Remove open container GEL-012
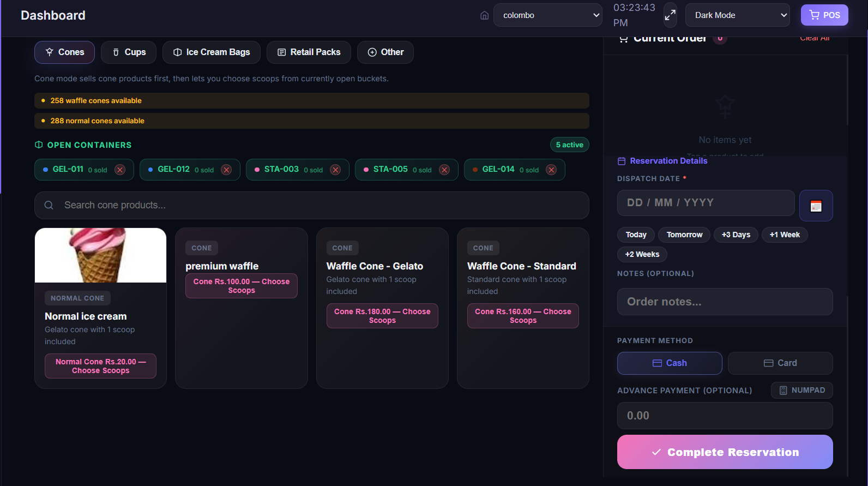The image size is (868, 486). pos(226,170)
